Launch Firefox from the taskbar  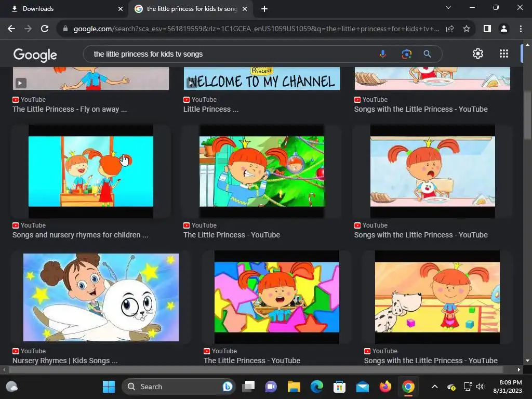[385, 387]
